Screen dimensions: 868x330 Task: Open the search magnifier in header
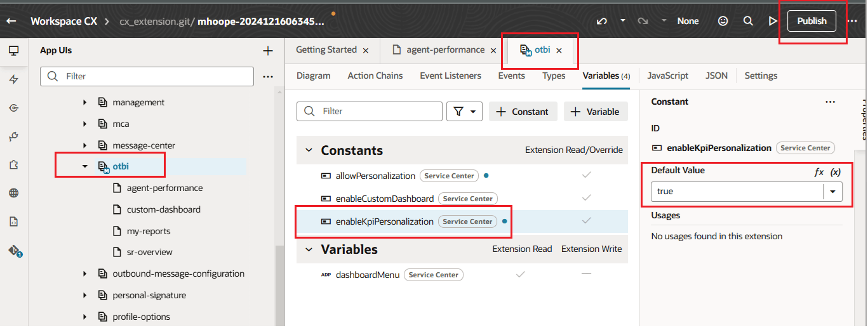[x=748, y=21]
